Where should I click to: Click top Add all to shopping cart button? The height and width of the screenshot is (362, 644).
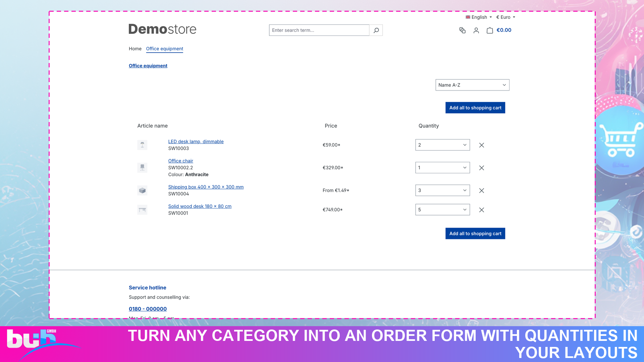pos(475,108)
